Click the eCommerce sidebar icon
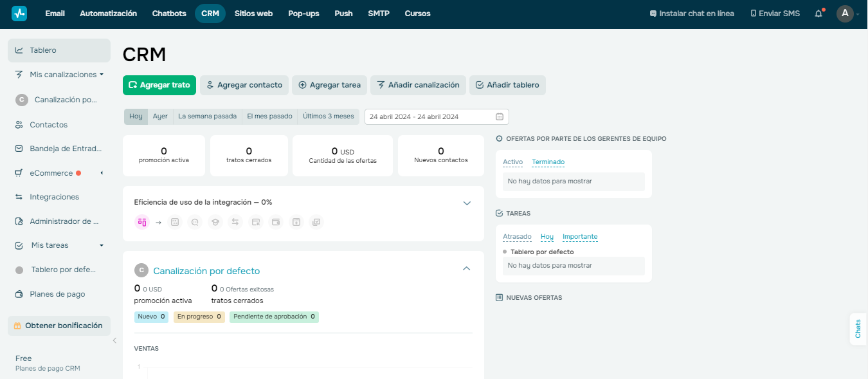Screen dimensions: 868x379 click(x=19, y=172)
